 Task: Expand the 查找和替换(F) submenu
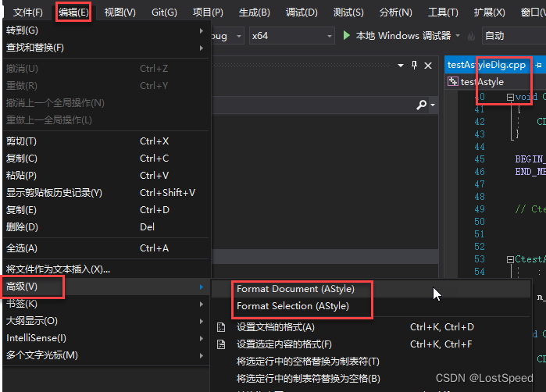(105, 48)
